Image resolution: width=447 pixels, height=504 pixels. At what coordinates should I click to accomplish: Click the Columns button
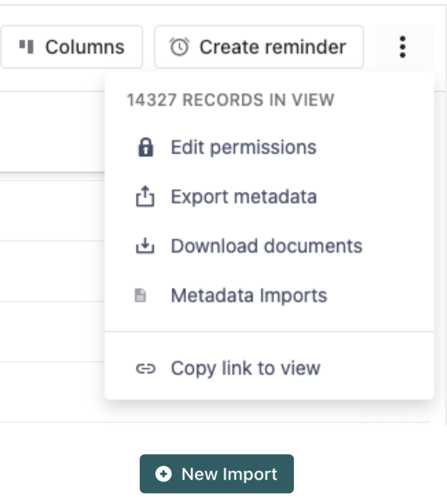tap(72, 46)
